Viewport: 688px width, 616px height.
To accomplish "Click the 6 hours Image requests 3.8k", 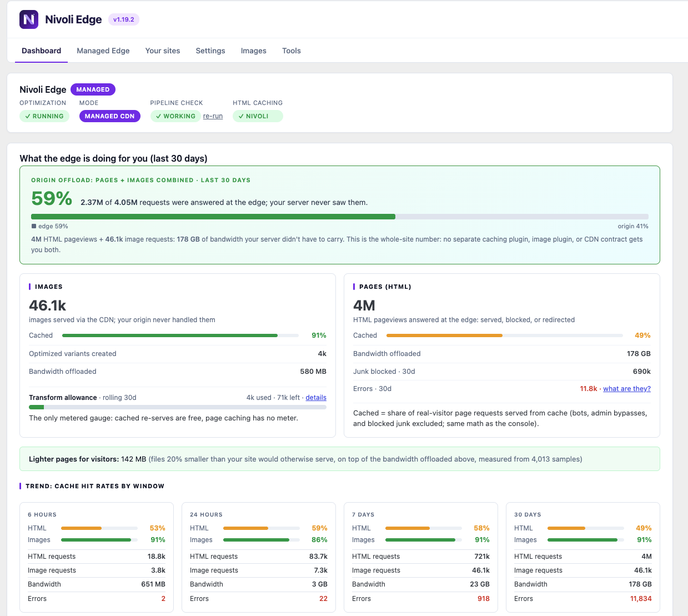I will point(158,570).
